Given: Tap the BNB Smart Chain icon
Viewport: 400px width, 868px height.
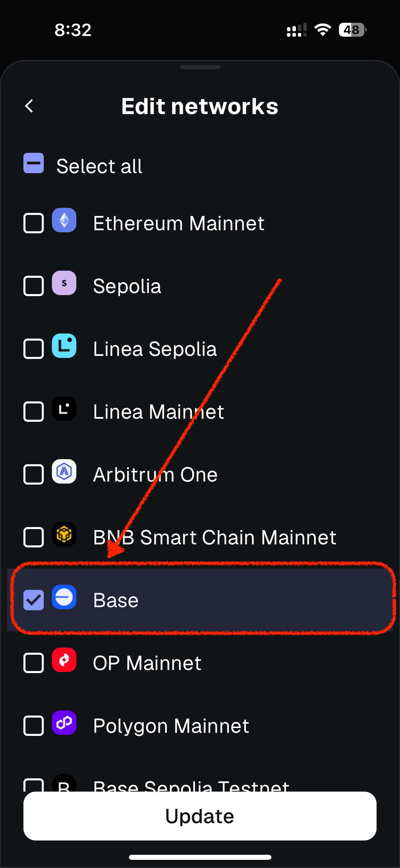Looking at the screenshot, I should pos(64,534).
